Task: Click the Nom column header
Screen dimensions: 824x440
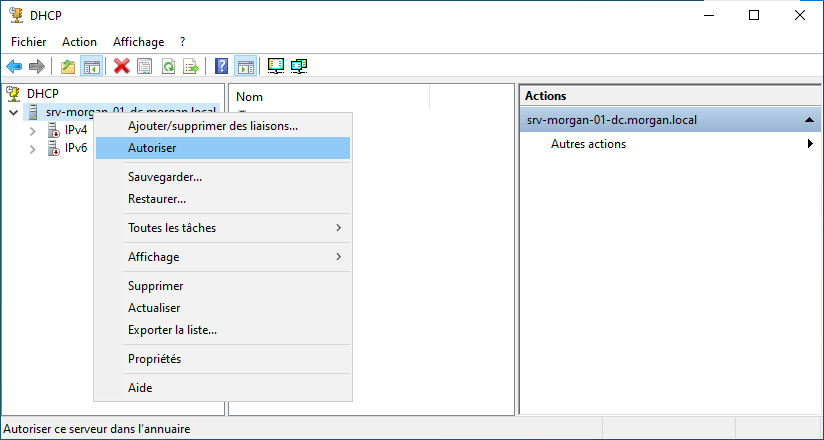Action: 250,97
